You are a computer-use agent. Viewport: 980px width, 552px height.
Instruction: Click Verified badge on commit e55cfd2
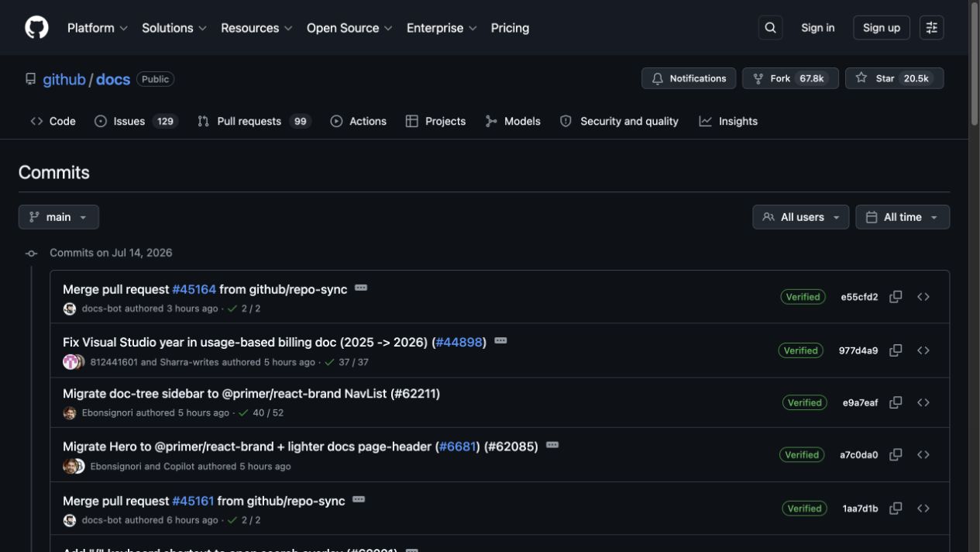[803, 297]
